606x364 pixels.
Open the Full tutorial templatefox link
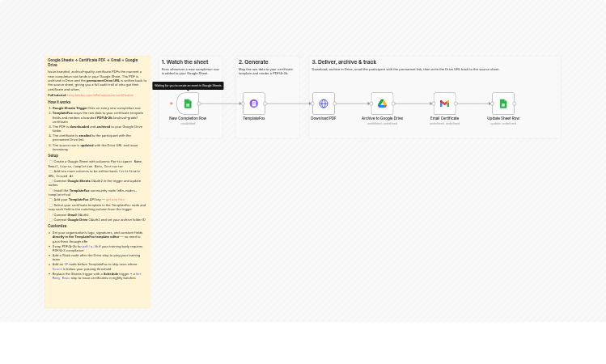point(100,95)
